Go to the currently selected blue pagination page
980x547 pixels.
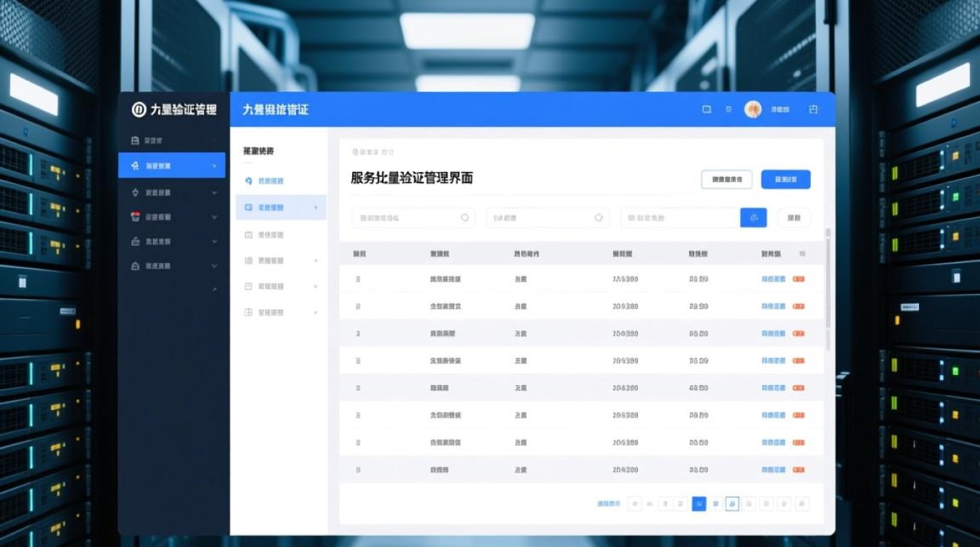699,503
